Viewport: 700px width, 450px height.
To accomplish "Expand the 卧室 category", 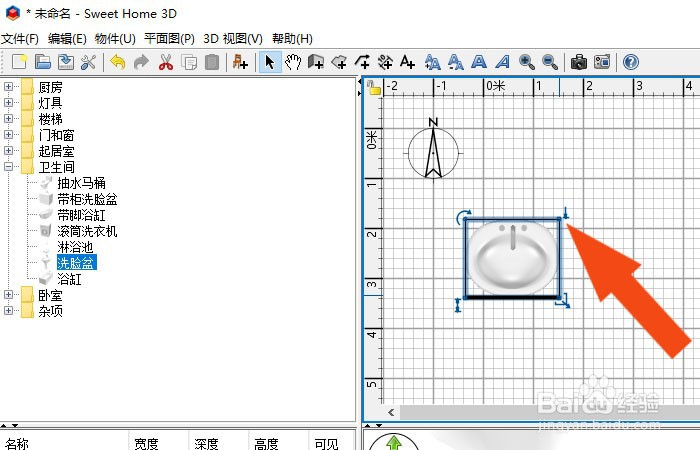I will point(8,295).
